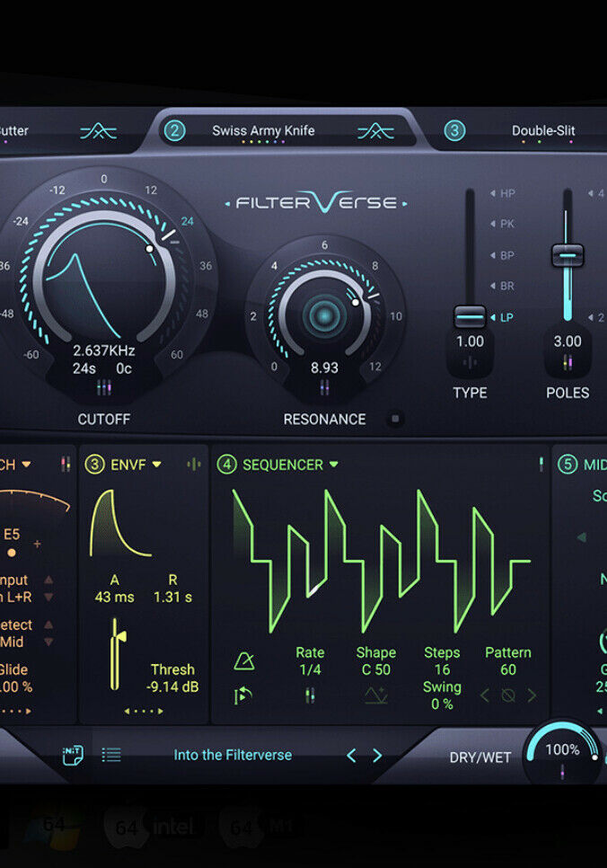Click the filter curve icon beside Swiss Army Knife

pyautogui.click(x=375, y=131)
